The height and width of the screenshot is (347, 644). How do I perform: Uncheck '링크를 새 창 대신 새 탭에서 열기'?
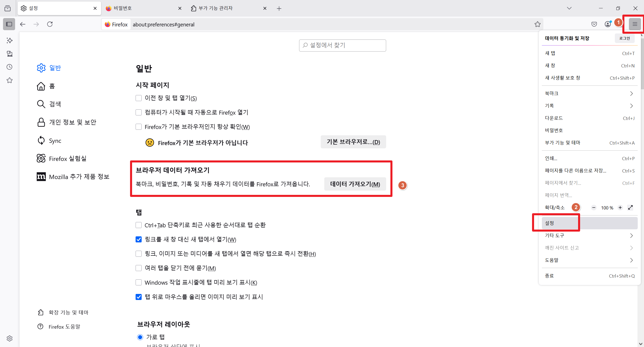(139, 239)
